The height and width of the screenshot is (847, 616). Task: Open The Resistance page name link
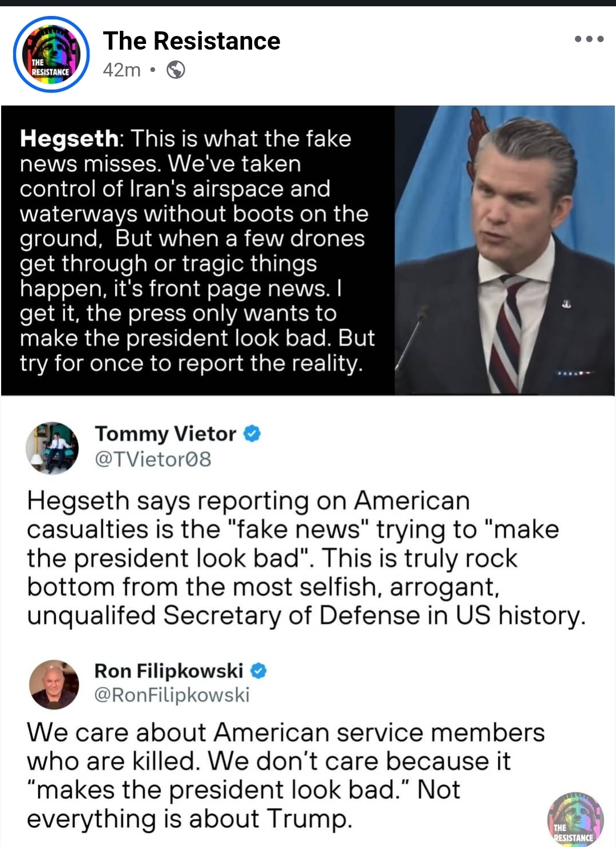point(192,41)
